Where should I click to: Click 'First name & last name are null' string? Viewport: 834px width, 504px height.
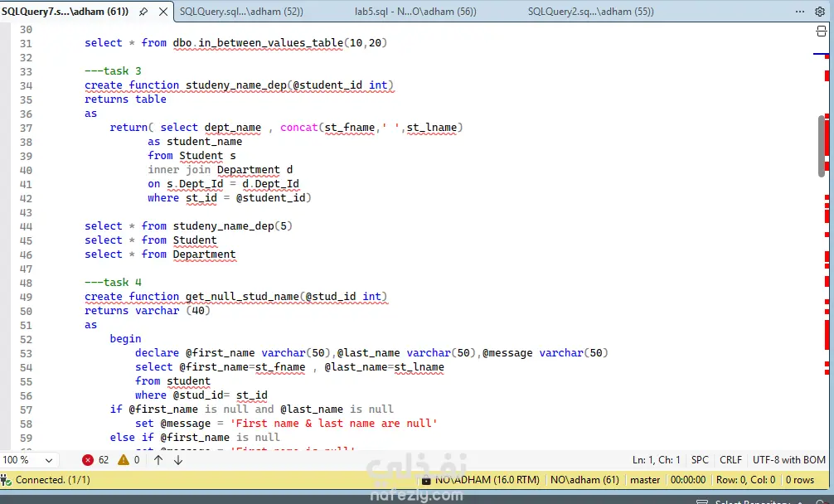(x=333, y=424)
